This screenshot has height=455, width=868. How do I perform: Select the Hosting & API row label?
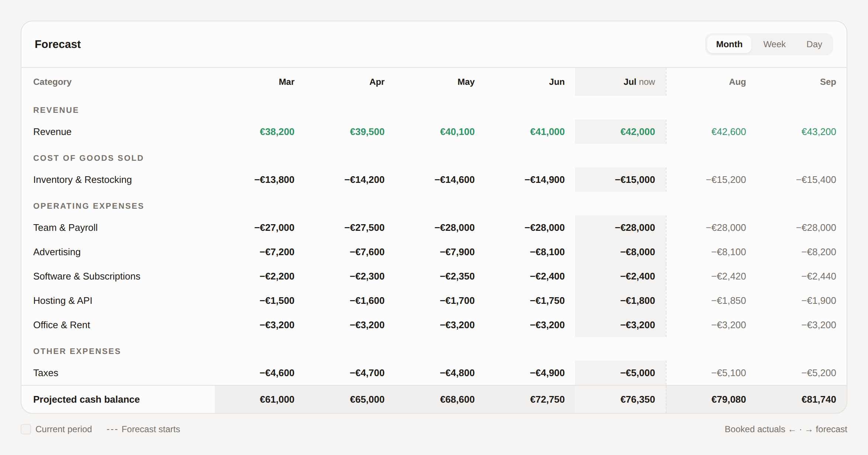(x=63, y=301)
